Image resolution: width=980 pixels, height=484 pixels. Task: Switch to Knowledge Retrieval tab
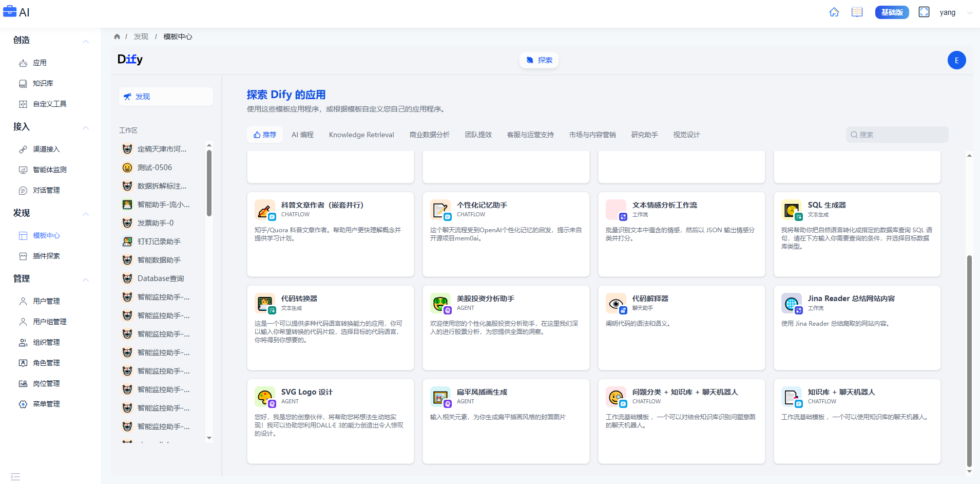click(361, 135)
